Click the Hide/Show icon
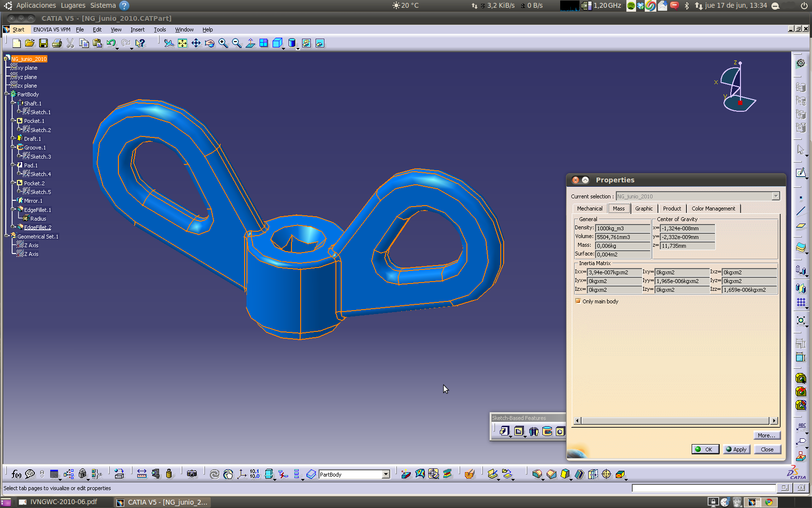Image resolution: width=812 pixels, height=508 pixels. point(306,44)
